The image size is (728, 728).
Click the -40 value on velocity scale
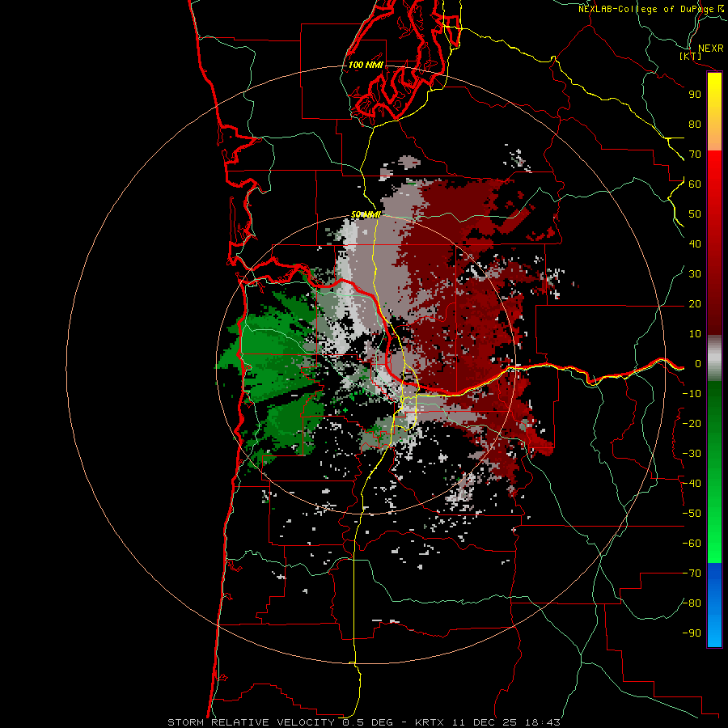click(x=692, y=484)
